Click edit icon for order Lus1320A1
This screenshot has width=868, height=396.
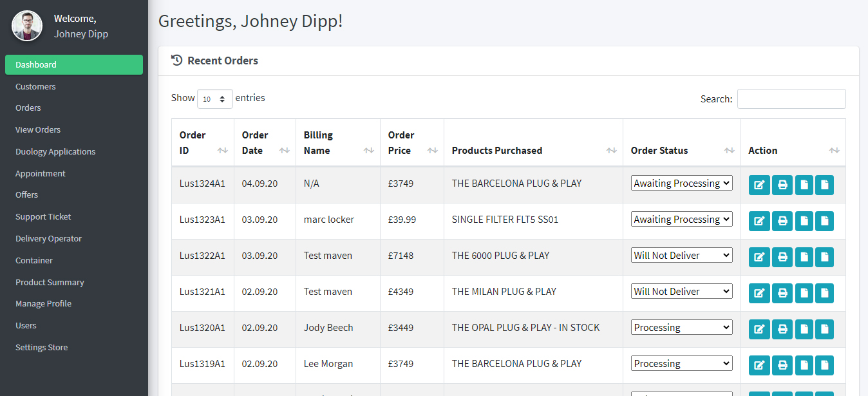(759, 329)
